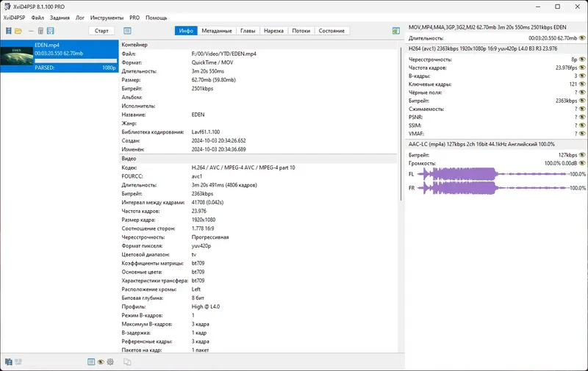588x371 pixels.
Task: Click the delete trash can icon in toolbar
Action: tap(40, 31)
